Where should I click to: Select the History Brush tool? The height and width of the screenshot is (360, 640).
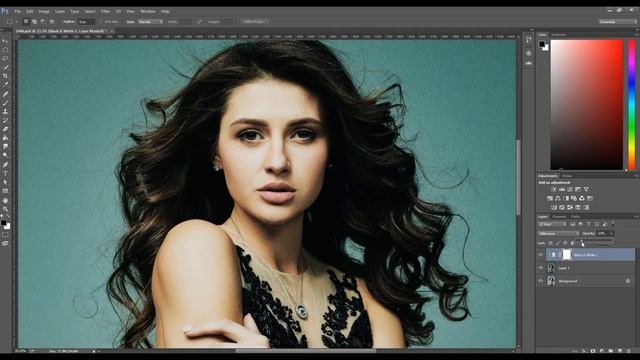click(x=5, y=120)
